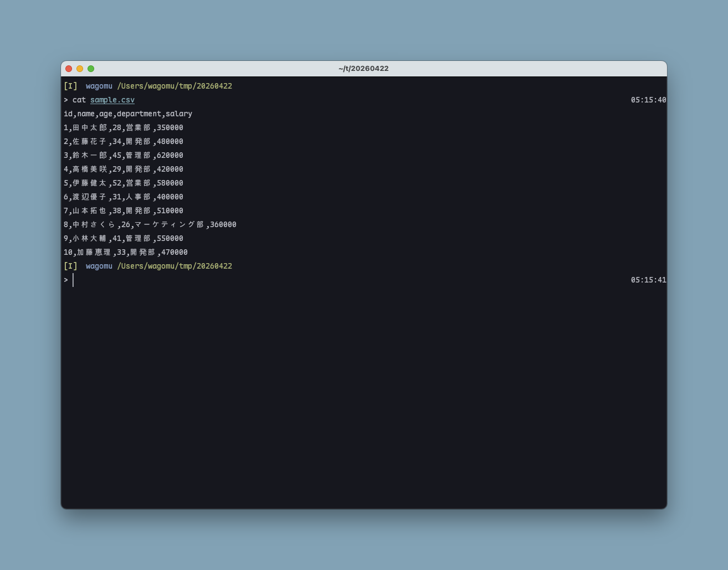
Task: Maximize the terminal with the green button
Action: (x=91, y=69)
